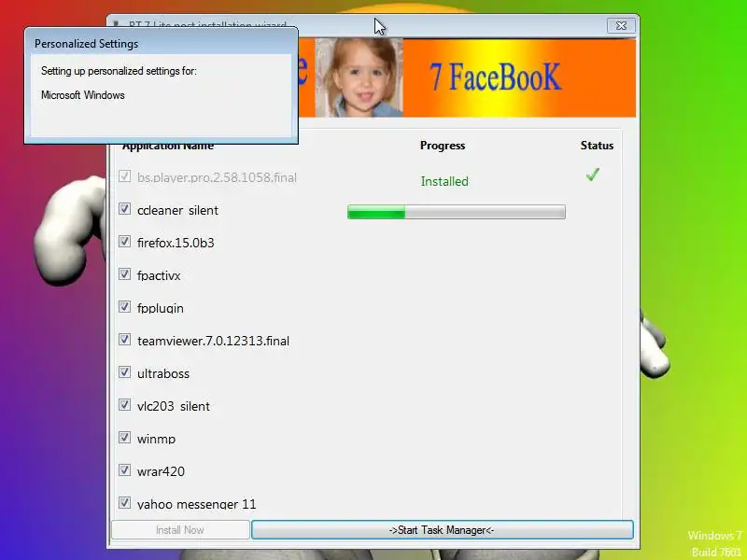The height and width of the screenshot is (560, 747).
Task: Click the teamviewer.7.0.12313.final label
Action: [x=213, y=341]
